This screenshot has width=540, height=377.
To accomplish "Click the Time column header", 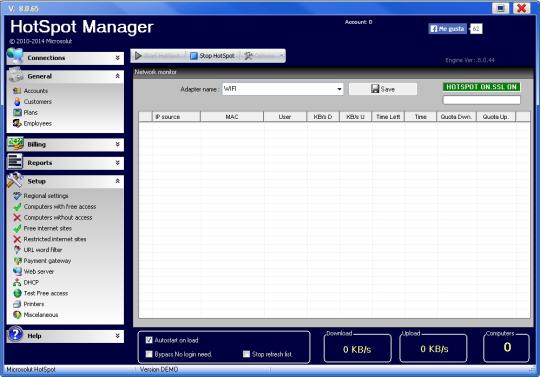I will coord(420,117).
